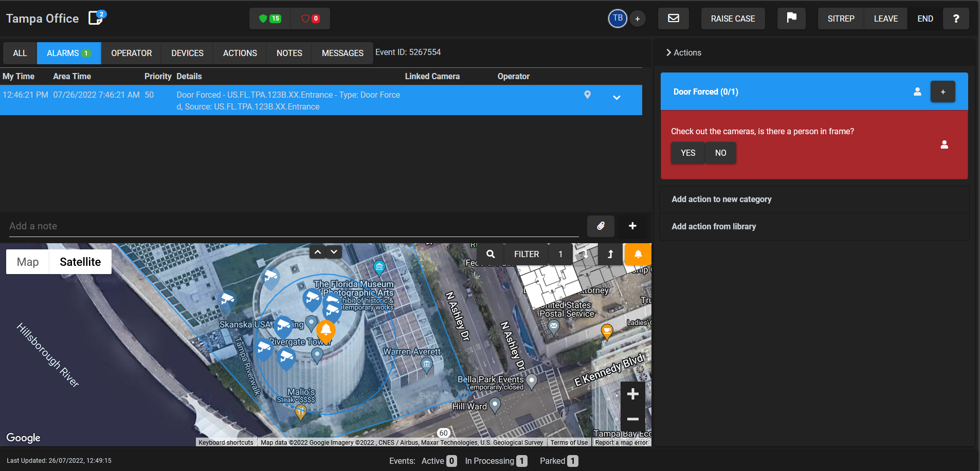
Task: Answer YES to person in frame
Action: pos(688,153)
